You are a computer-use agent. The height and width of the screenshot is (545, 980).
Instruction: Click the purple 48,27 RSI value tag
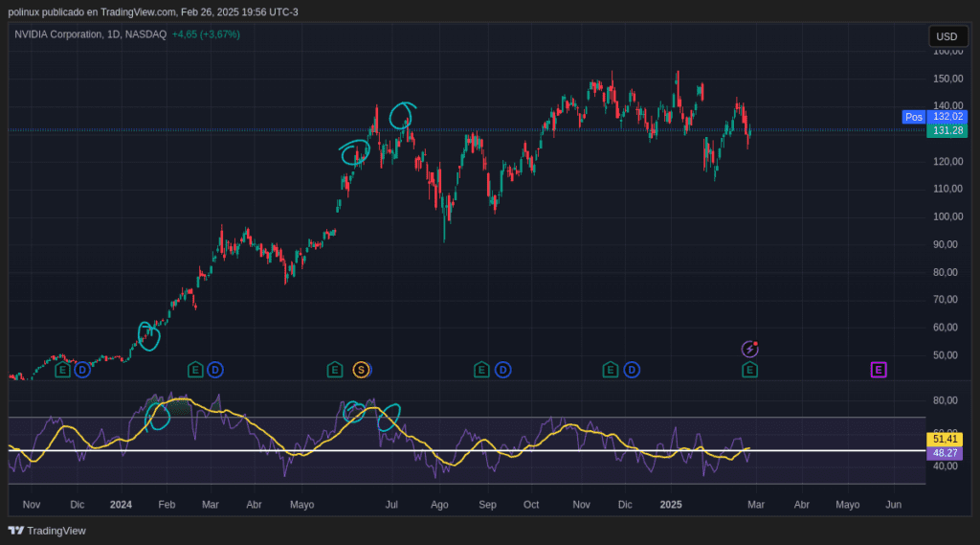click(x=945, y=453)
